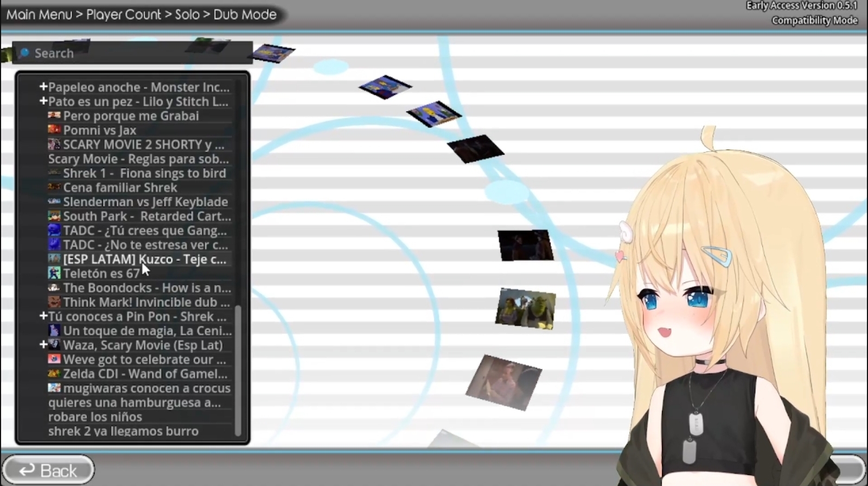The height and width of the screenshot is (486, 868).
Task: Click the SCARY MOVIE 2 SHORTY thumbnail icon
Action: (x=54, y=144)
